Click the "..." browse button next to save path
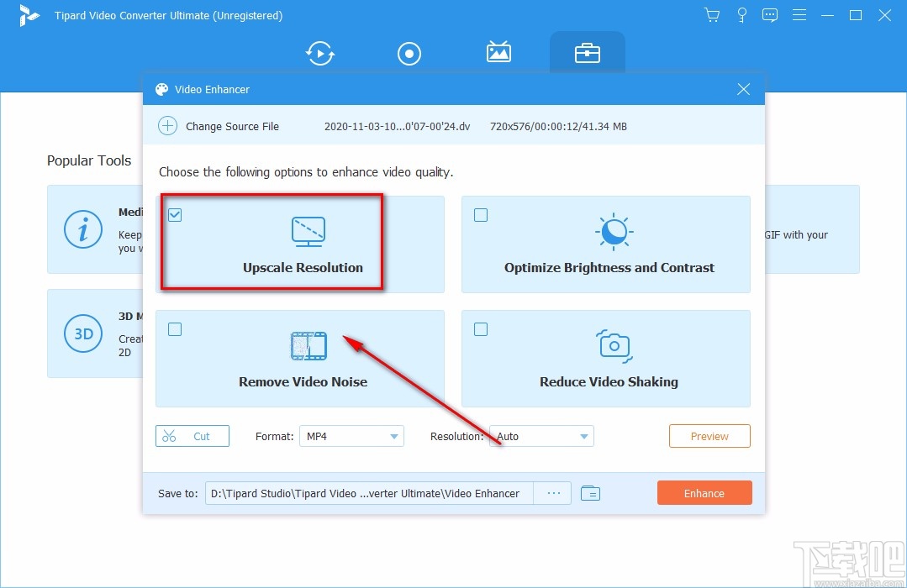Image resolution: width=907 pixels, height=588 pixels. pos(552,493)
